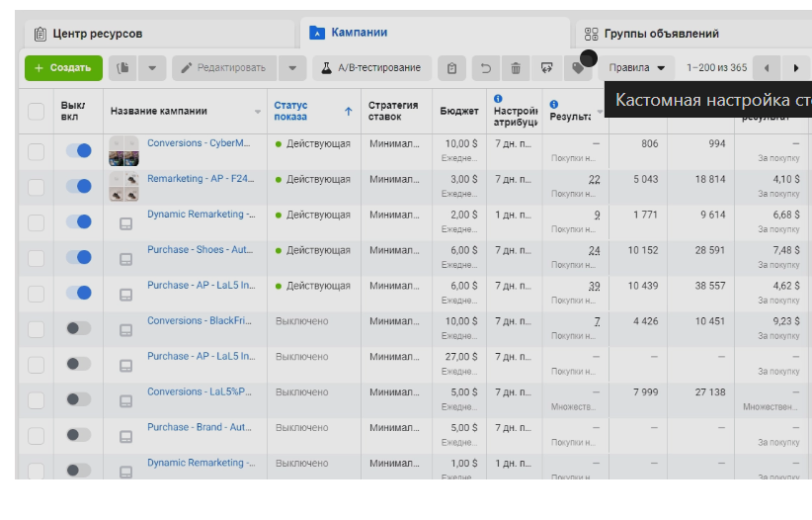This screenshot has width=812, height=520.
Task: Turn off Remarketing - AP - F24 switch
Action: pyautogui.click(x=79, y=186)
